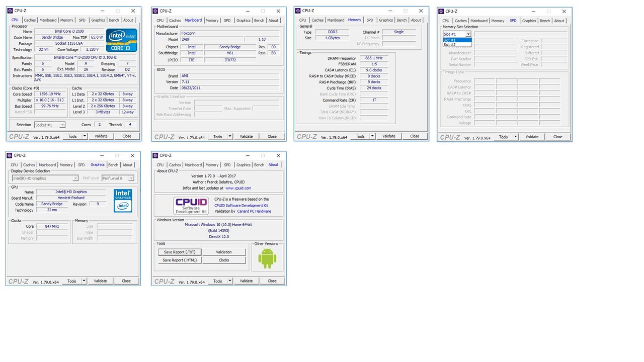Select Graphics tab in SPD window

click(x=529, y=21)
